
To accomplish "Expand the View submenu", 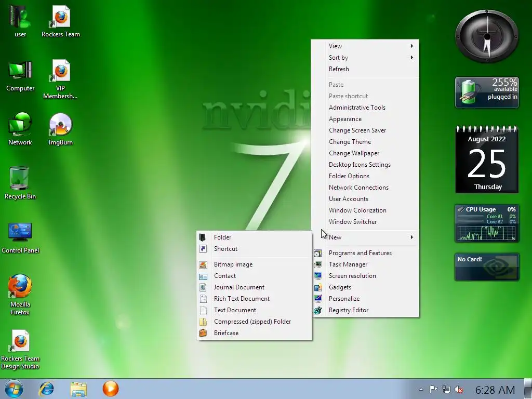I will 365,46.
